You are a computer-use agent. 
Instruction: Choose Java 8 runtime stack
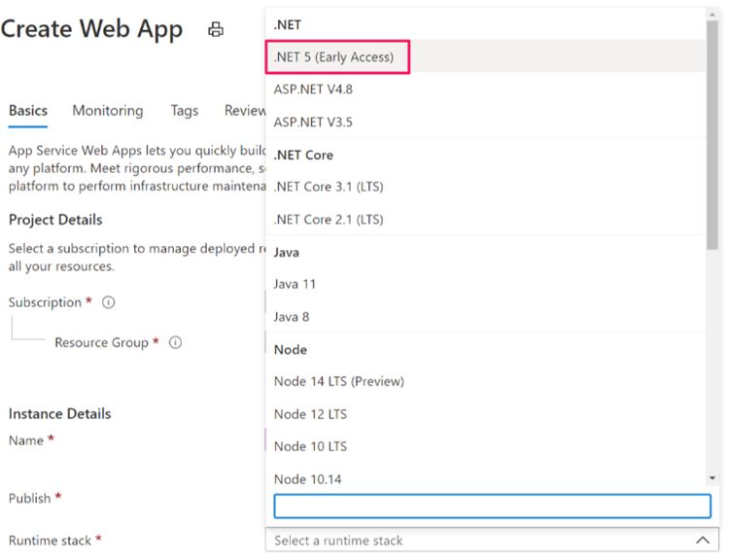coord(292,317)
